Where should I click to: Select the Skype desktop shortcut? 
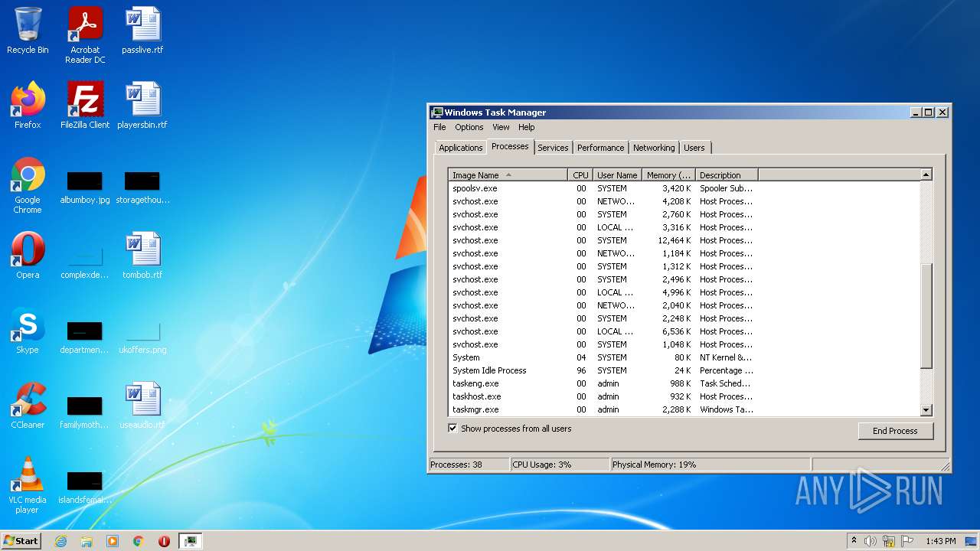click(28, 331)
